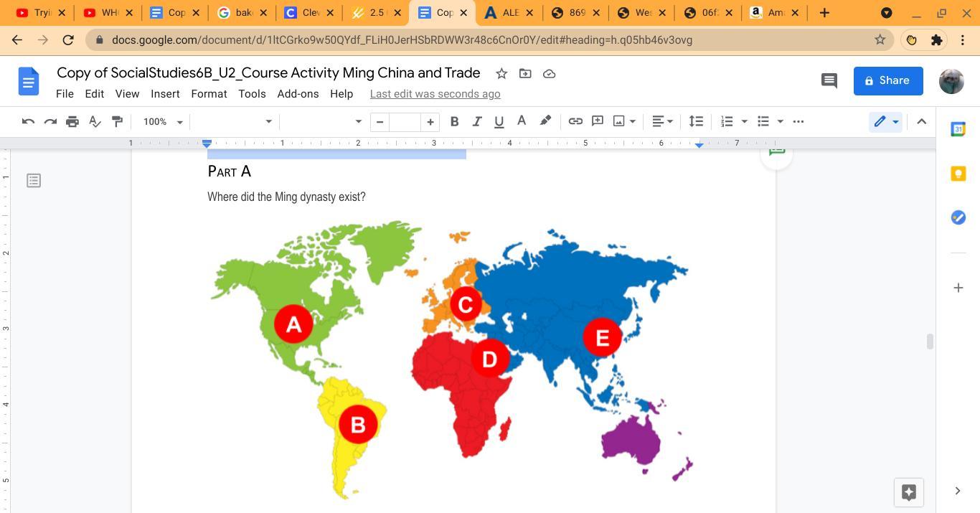This screenshot has height=513, width=980.
Task: Click the Share button
Action: (888, 80)
